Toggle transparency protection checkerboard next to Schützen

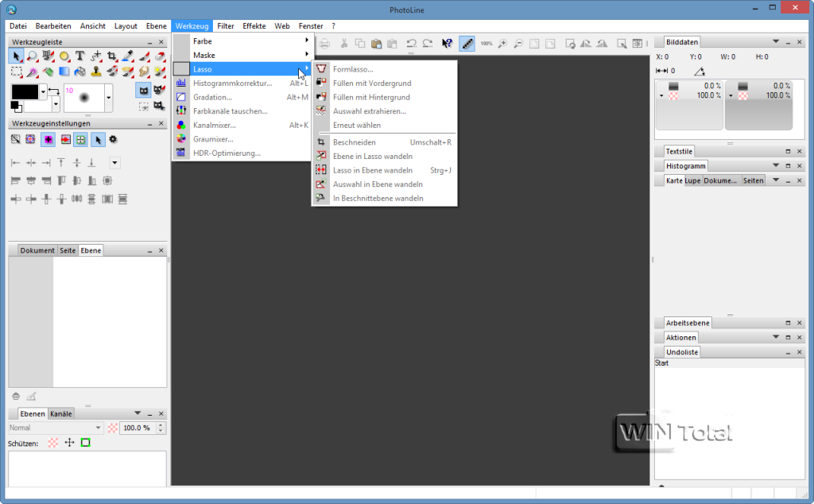pos(53,443)
